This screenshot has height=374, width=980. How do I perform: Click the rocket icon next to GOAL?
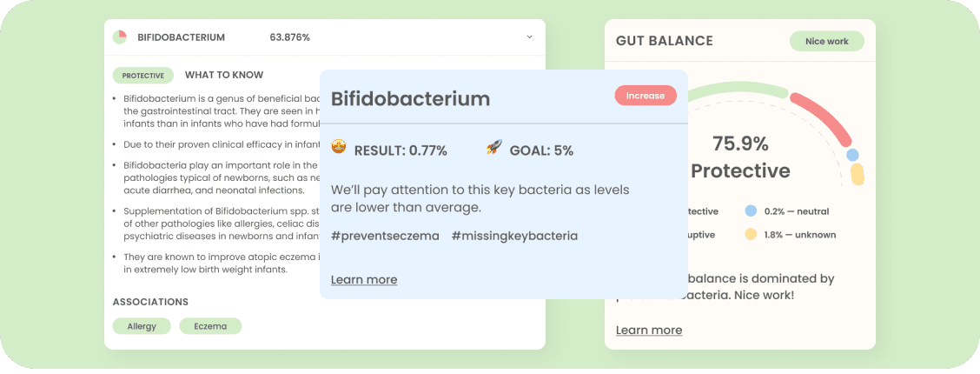pyautogui.click(x=494, y=149)
